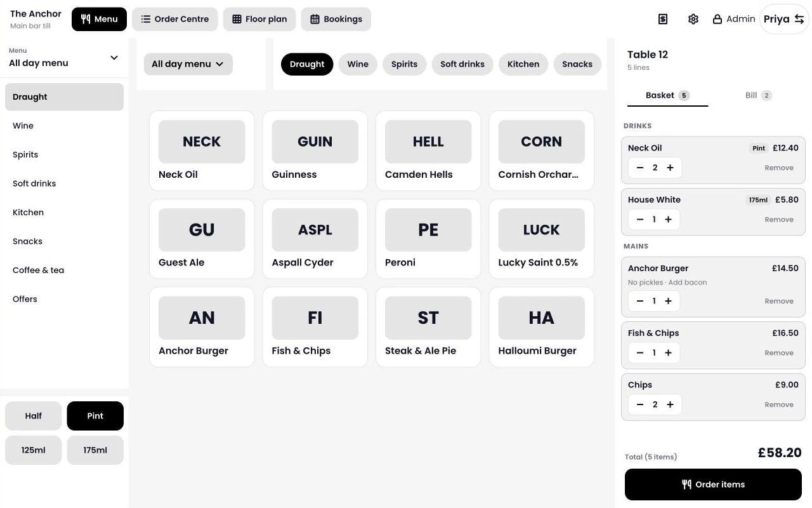Decrease Neck Oil quantity
Viewport: 812px width, 508px height.
[x=640, y=168]
